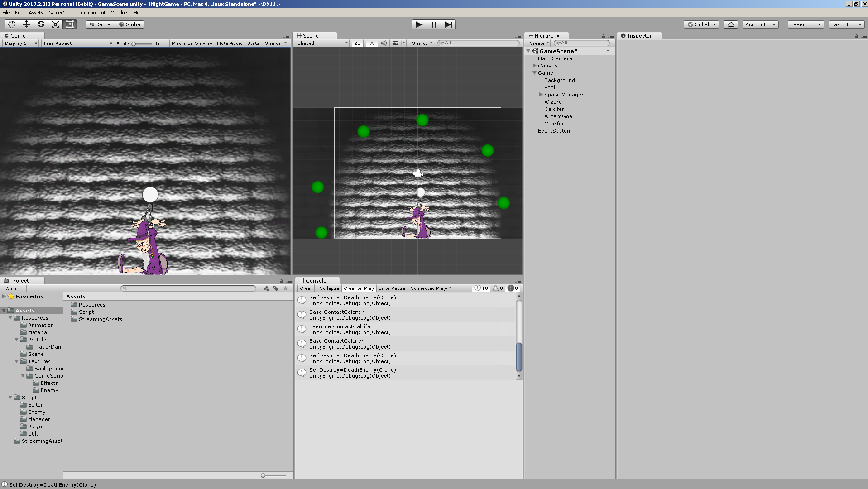Viewport: 868px width, 489px height.
Task: Enable Maximize On Play
Action: tap(192, 43)
